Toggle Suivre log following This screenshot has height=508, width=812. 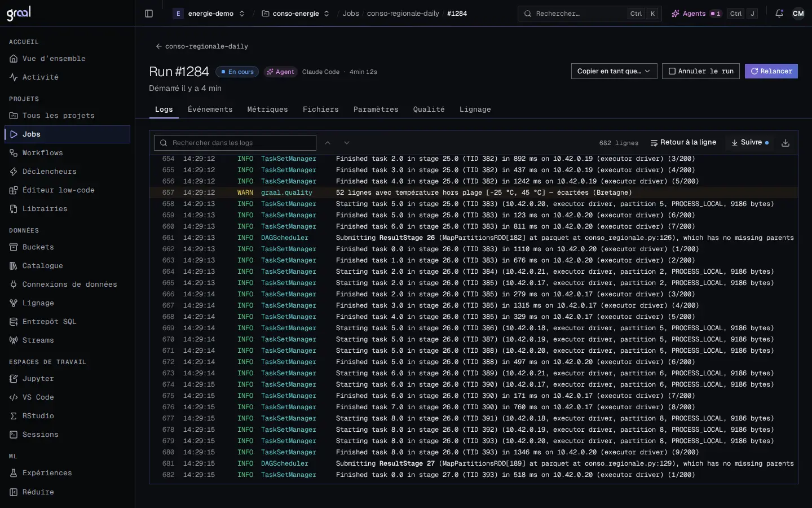click(750, 143)
